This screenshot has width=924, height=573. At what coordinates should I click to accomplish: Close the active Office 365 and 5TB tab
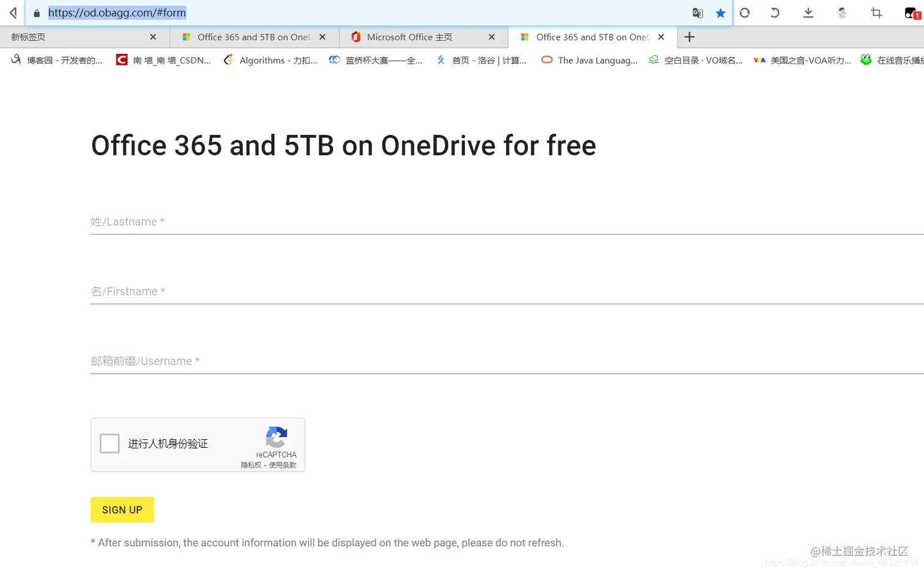[x=661, y=37]
